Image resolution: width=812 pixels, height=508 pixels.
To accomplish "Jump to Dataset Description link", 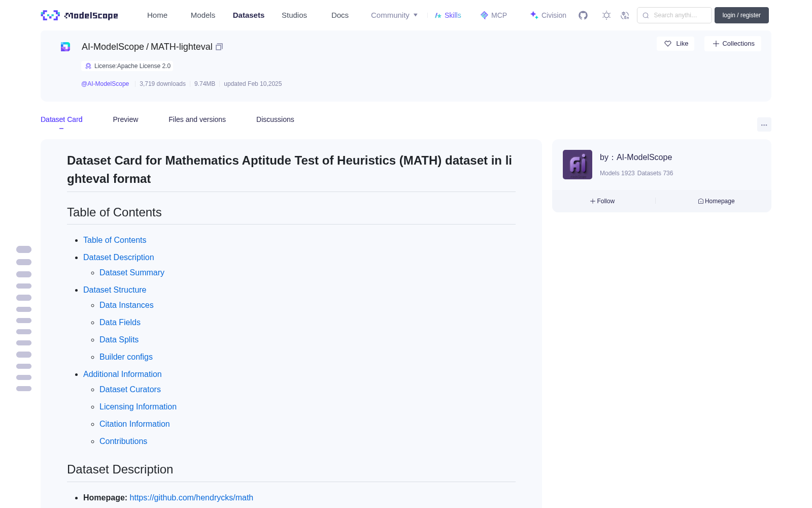I will [118, 257].
